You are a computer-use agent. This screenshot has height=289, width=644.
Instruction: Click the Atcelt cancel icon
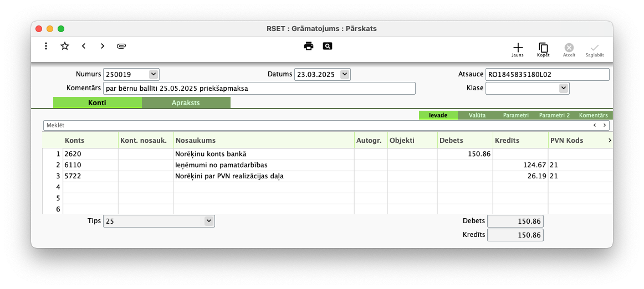coord(569,50)
